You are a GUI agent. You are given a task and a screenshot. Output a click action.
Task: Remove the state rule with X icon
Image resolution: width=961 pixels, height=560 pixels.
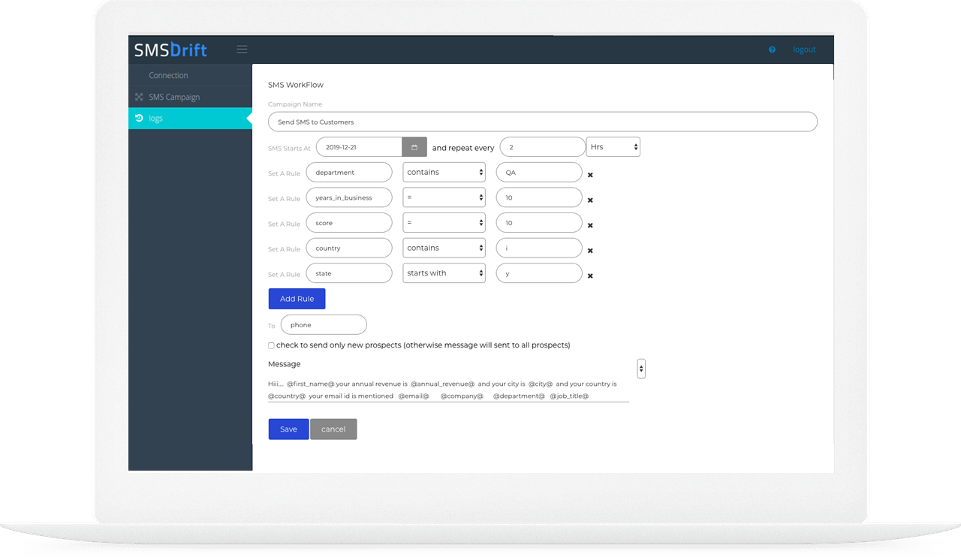tap(590, 275)
